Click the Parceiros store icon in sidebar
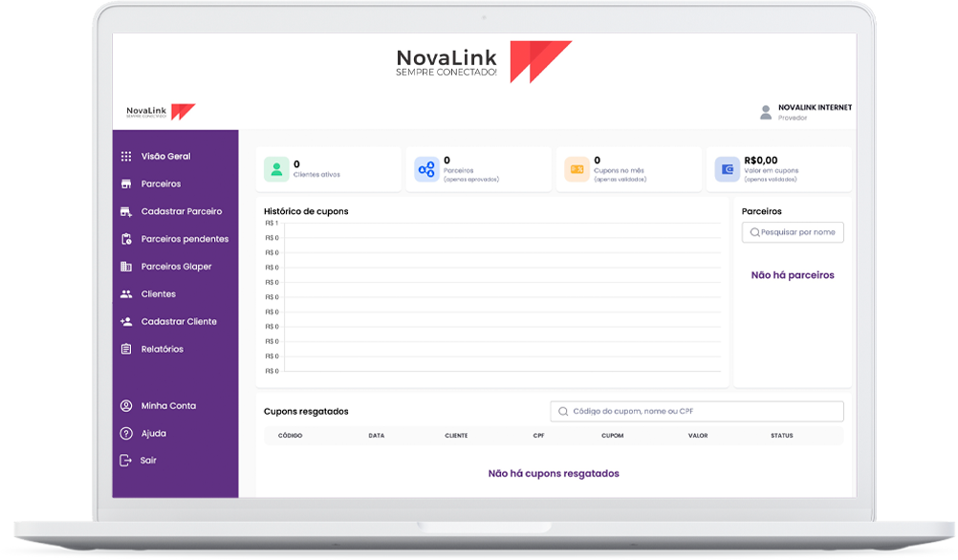 pyautogui.click(x=126, y=183)
